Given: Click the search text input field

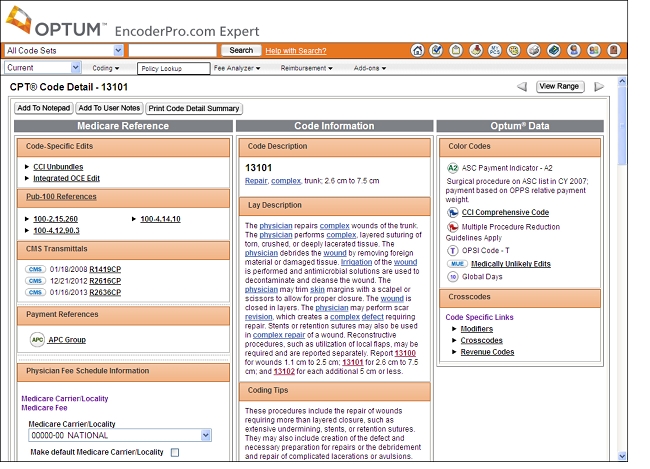Looking at the screenshot, I should pos(172,51).
